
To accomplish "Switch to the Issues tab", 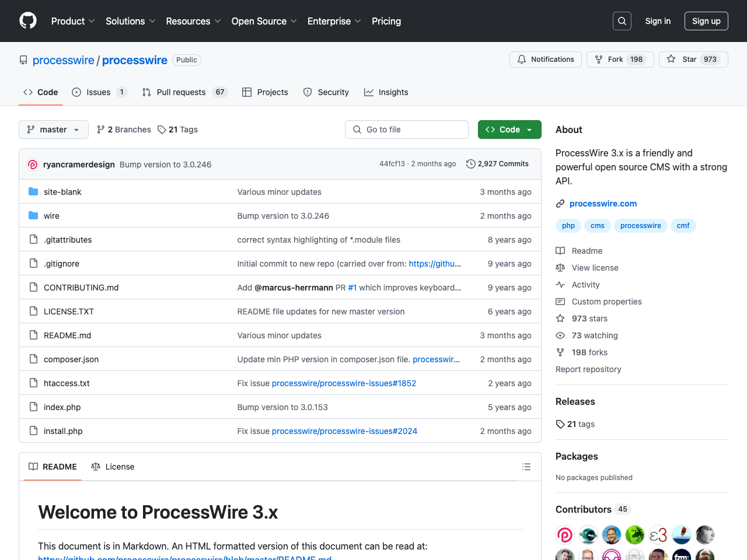I will point(99,92).
